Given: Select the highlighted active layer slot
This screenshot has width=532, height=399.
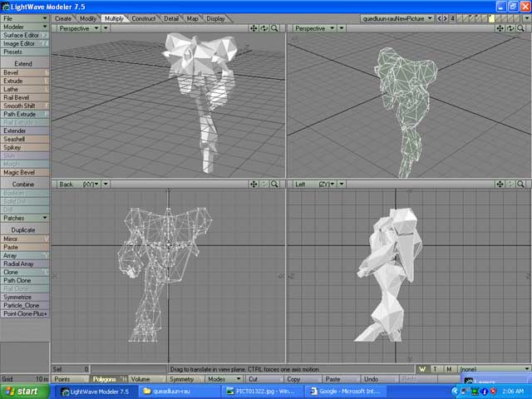Looking at the screenshot, I should pos(491,18).
